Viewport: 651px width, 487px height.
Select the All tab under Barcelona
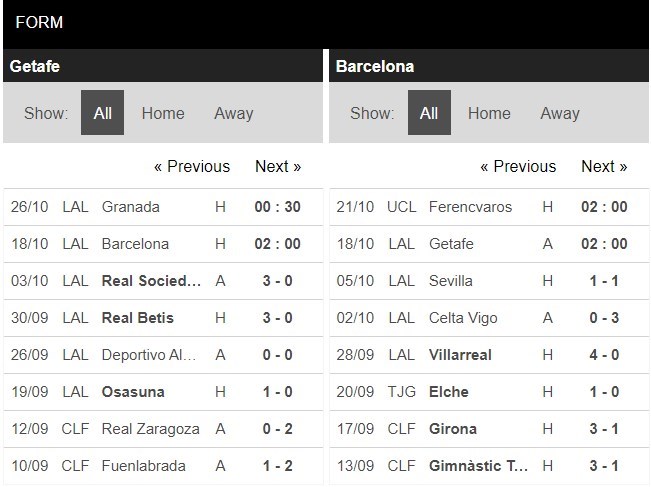tap(429, 113)
